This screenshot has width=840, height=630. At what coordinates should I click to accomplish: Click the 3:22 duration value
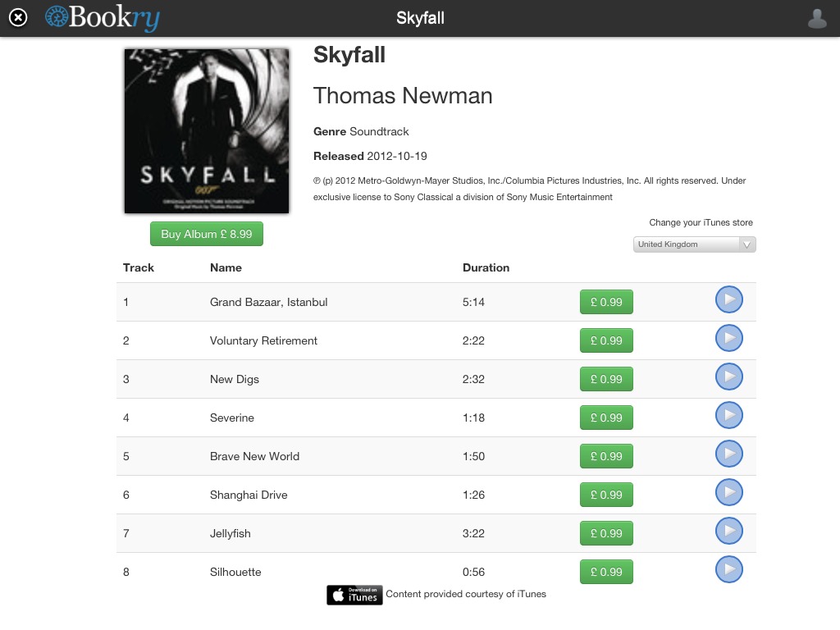tap(473, 533)
